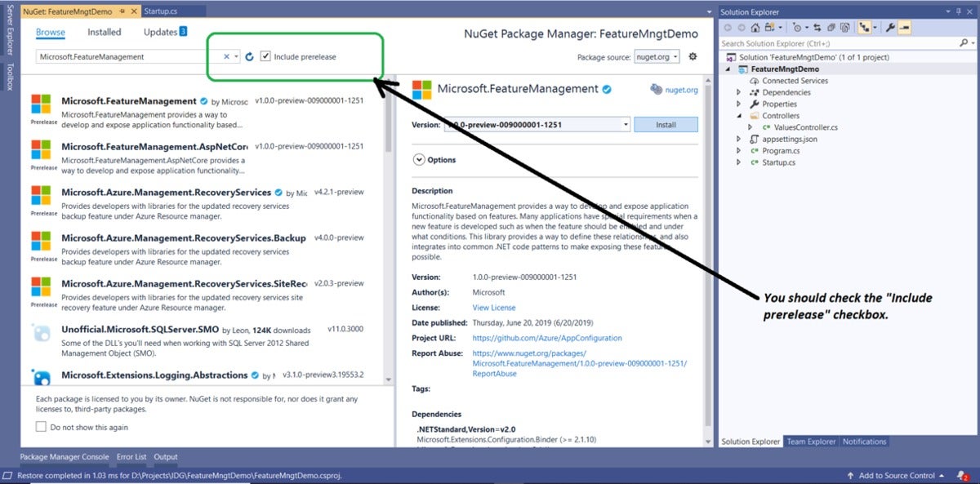Toggle the View Class Diagram hierarchy icon

[x=865, y=28]
